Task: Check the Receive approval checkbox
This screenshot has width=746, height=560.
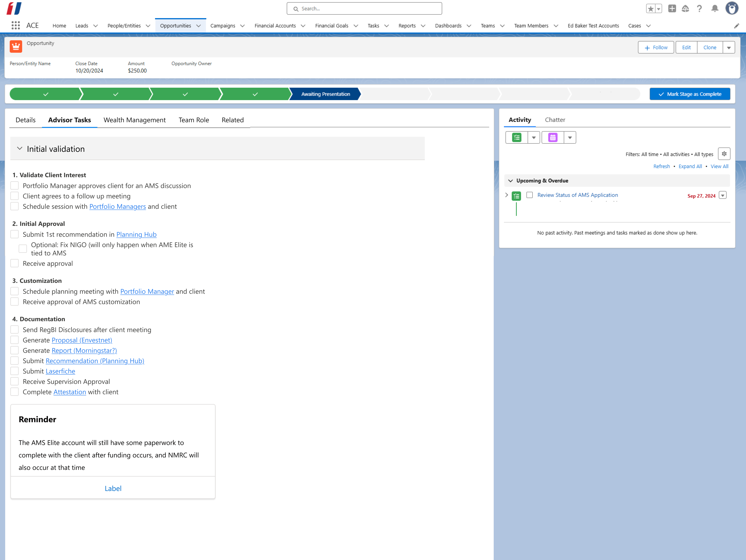Action: pyautogui.click(x=15, y=263)
